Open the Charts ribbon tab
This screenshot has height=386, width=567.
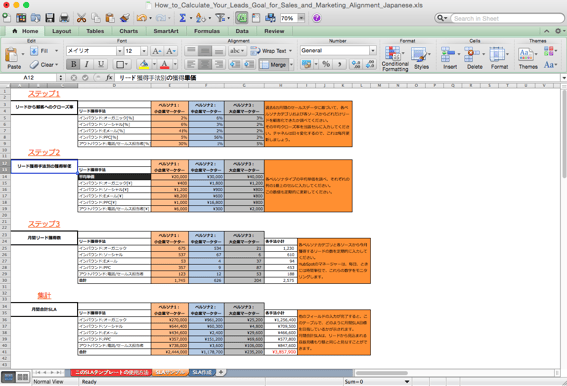128,31
